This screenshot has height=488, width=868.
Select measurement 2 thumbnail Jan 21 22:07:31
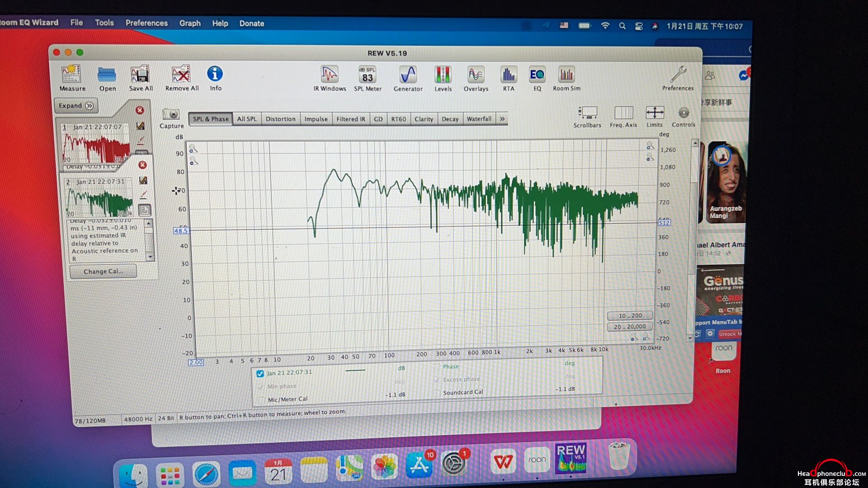pyautogui.click(x=100, y=197)
